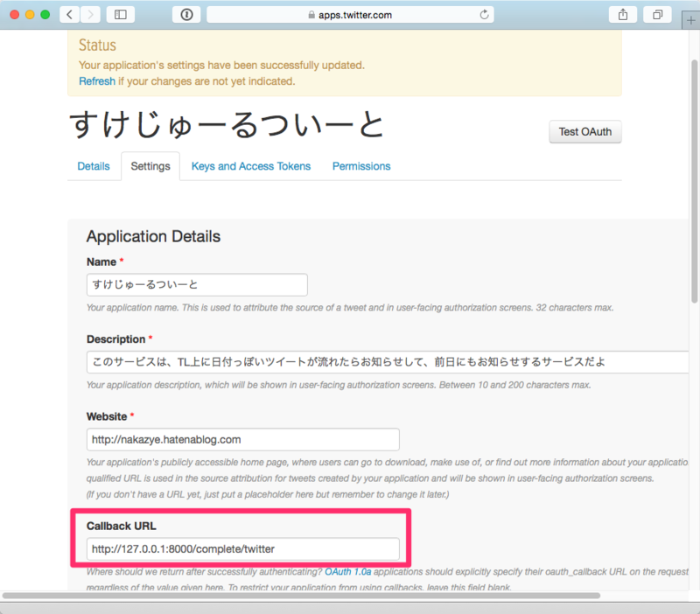Click the Description field label
700x614 pixels.
pos(116,339)
